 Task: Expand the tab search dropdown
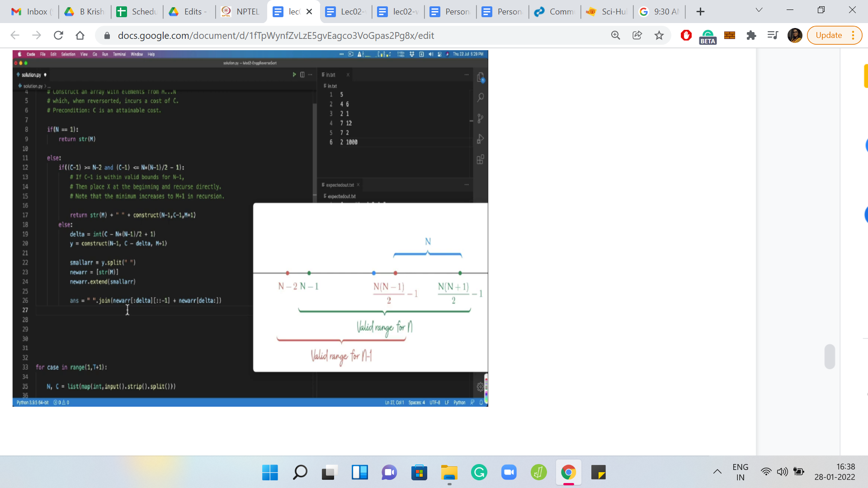pos(759,10)
